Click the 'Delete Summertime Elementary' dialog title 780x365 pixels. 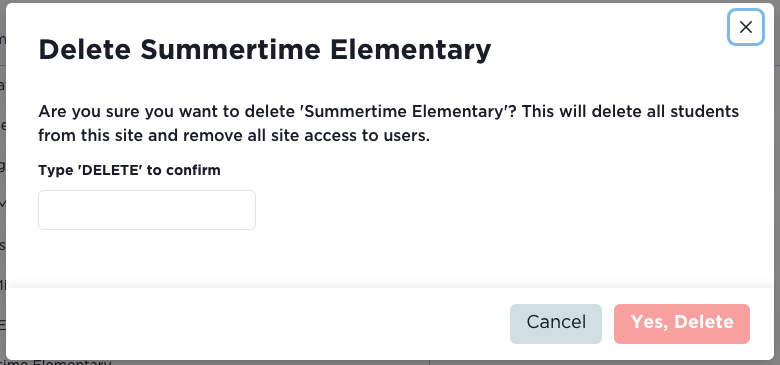(x=265, y=50)
